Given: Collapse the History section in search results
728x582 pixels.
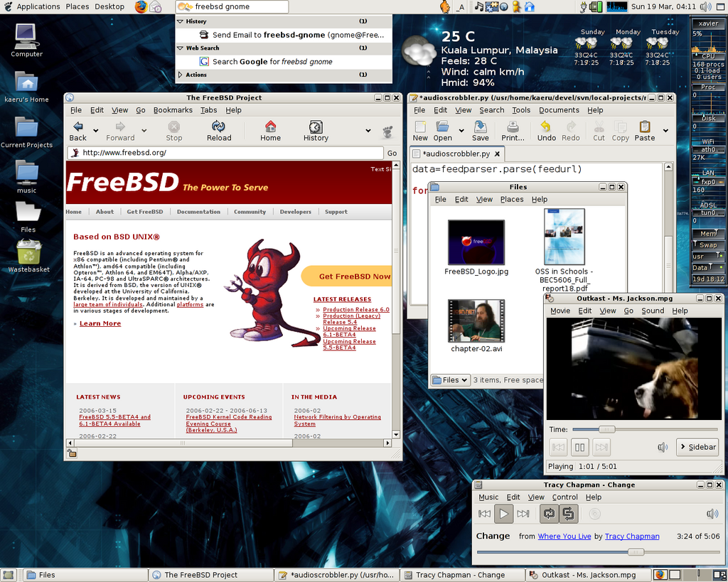Looking at the screenshot, I should point(180,21).
